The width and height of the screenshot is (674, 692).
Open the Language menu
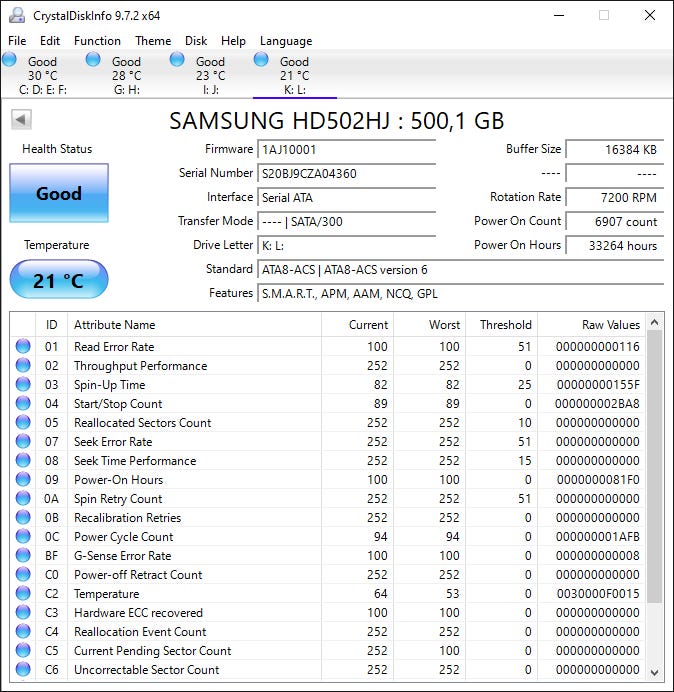click(286, 41)
